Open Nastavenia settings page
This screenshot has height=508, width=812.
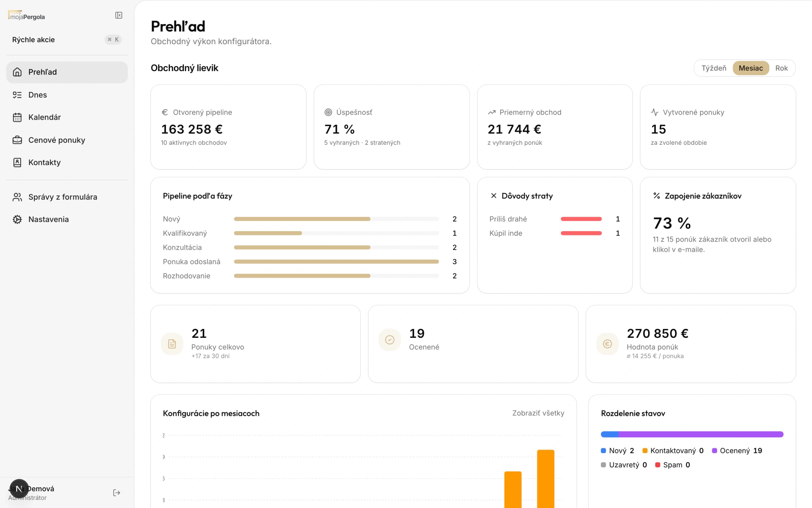click(x=67, y=219)
